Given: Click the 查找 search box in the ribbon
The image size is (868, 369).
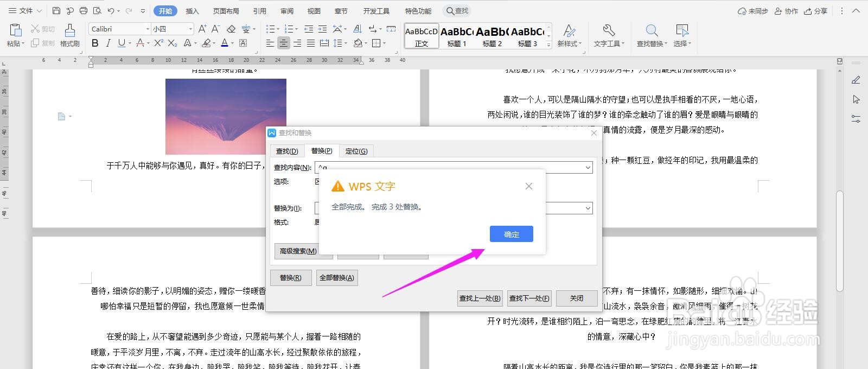Looking at the screenshot, I should pos(457,11).
